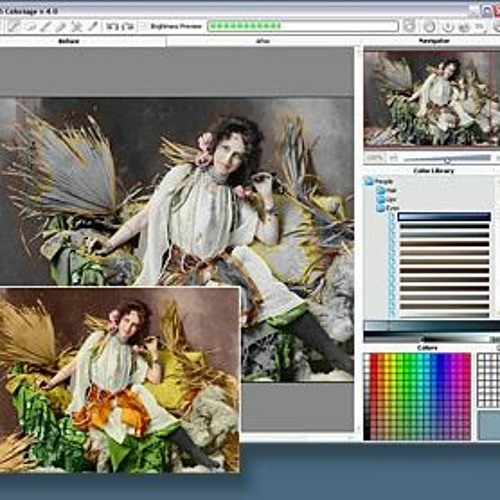The height and width of the screenshot is (500, 500).
Task: Click the zoom percentage field under the Navigator
Action: (x=375, y=158)
